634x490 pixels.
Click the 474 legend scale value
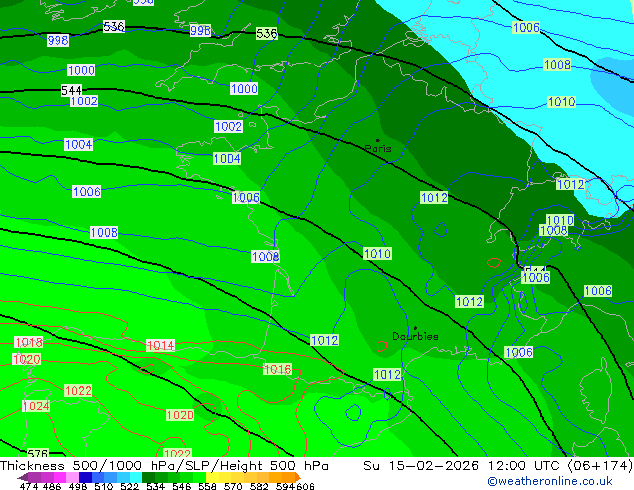29,486
